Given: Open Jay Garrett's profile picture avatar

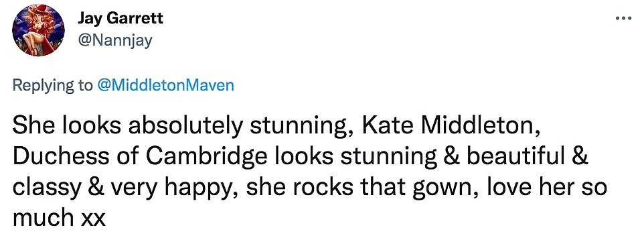Looking at the screenshot, I should point(38,30).
